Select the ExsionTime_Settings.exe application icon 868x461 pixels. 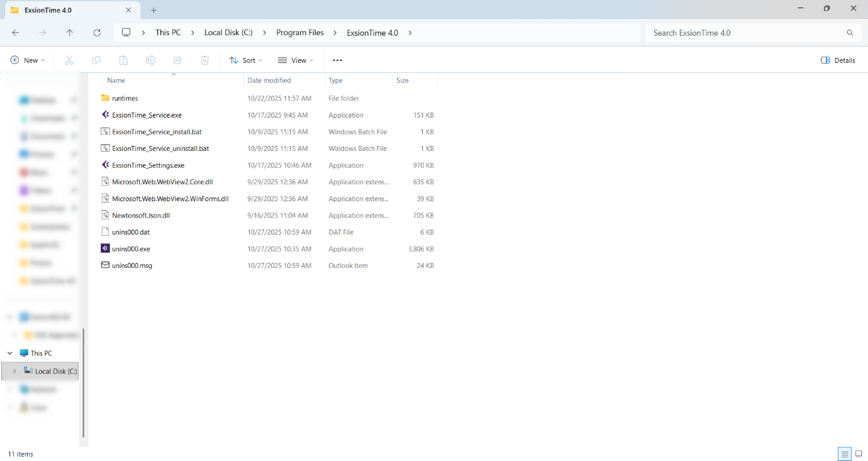pos(105,165)
